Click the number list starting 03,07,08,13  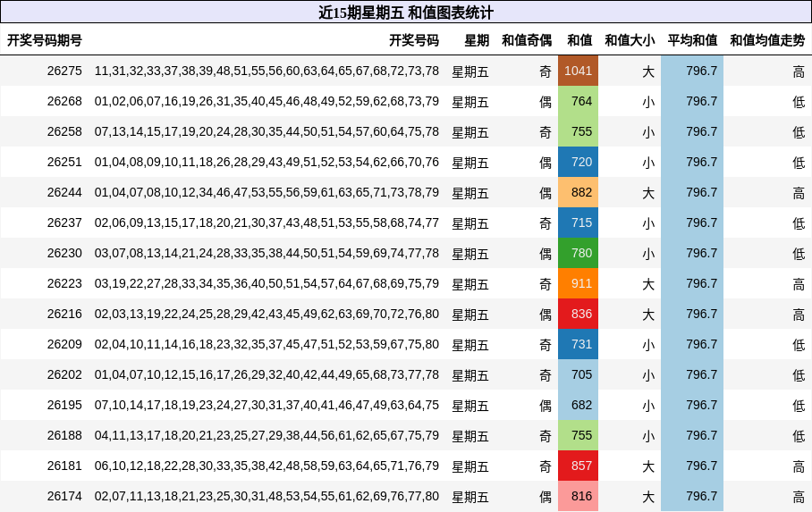[266, 253]
